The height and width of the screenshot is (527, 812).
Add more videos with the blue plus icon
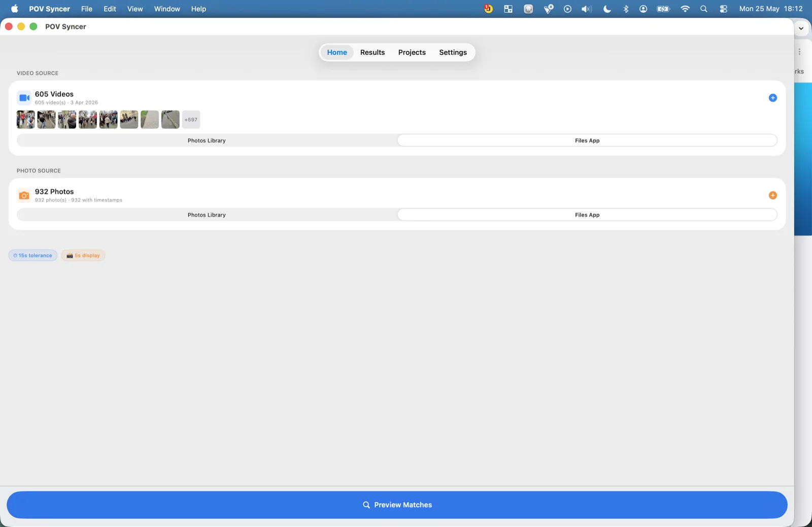pos(772,98)
